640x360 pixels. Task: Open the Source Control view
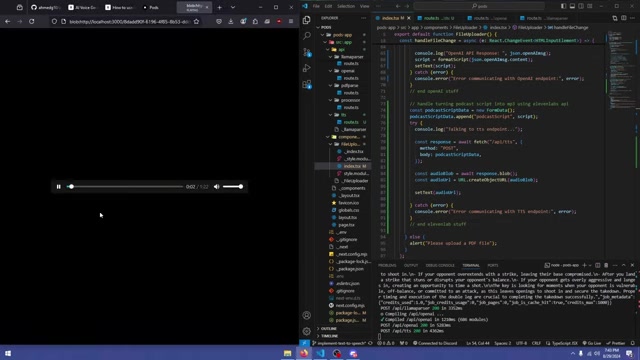[307, 52]
